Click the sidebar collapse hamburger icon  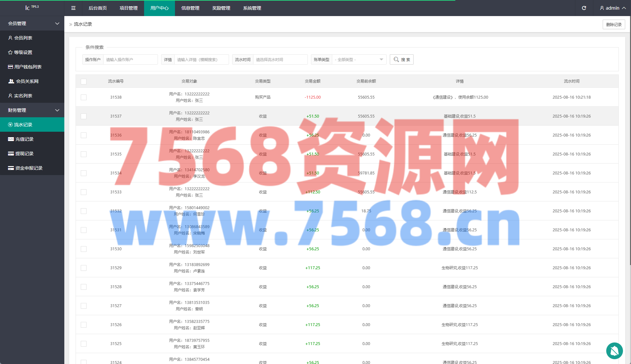click(73, 8)
